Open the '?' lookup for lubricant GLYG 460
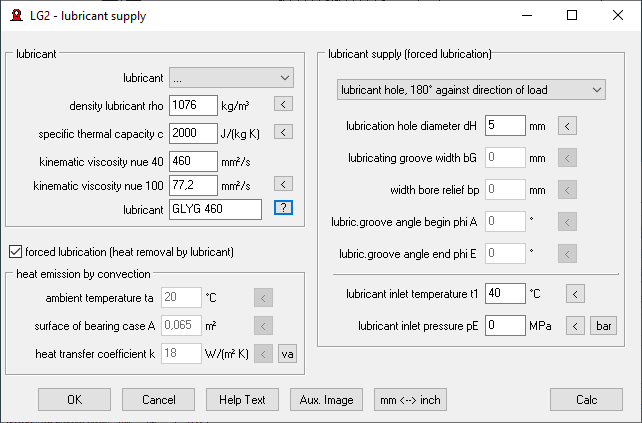Screen dimensions: 642x423 (x=283, y=208)
